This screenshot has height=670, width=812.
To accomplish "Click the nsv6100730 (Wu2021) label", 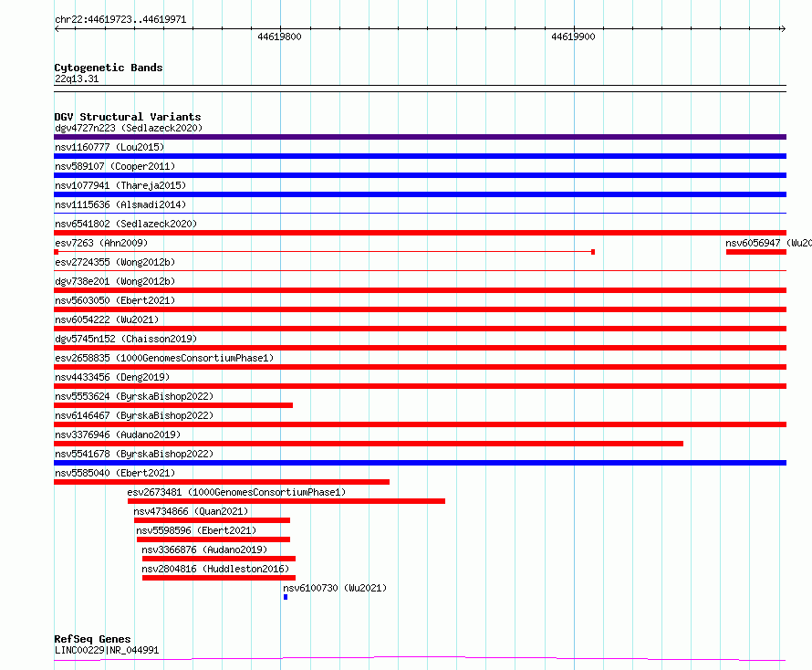I will point(335,588).
